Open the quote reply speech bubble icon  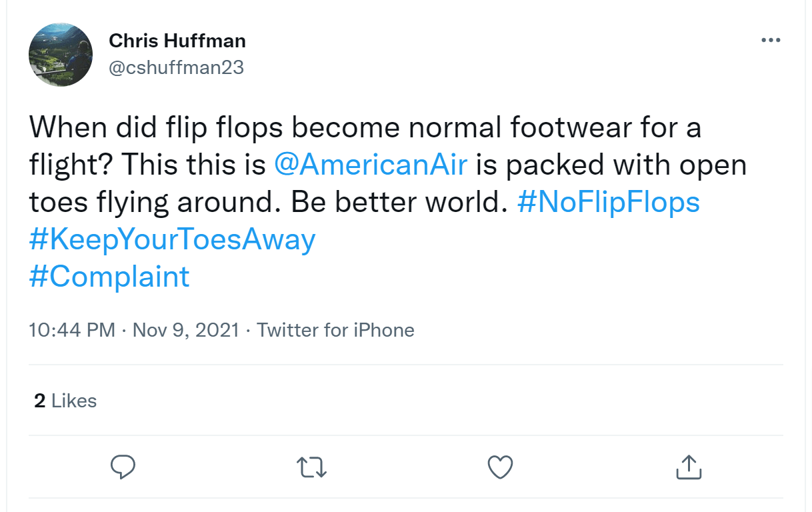coord(122,467)
